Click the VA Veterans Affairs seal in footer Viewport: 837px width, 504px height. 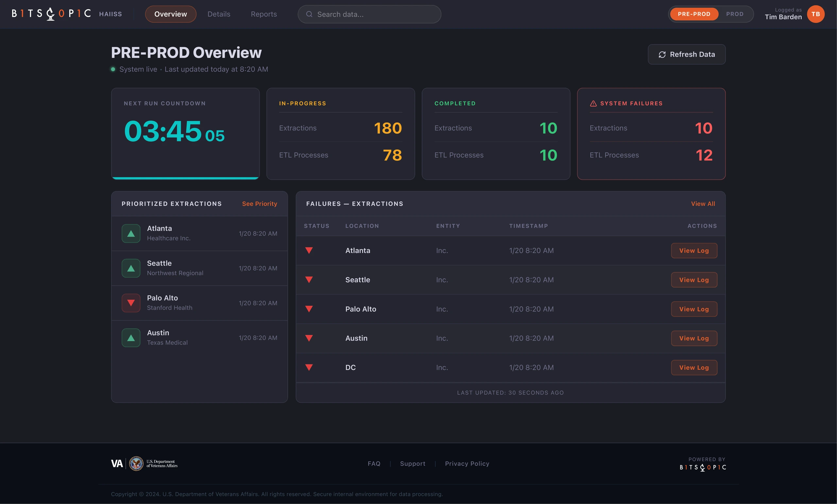[x=136, y=463]
